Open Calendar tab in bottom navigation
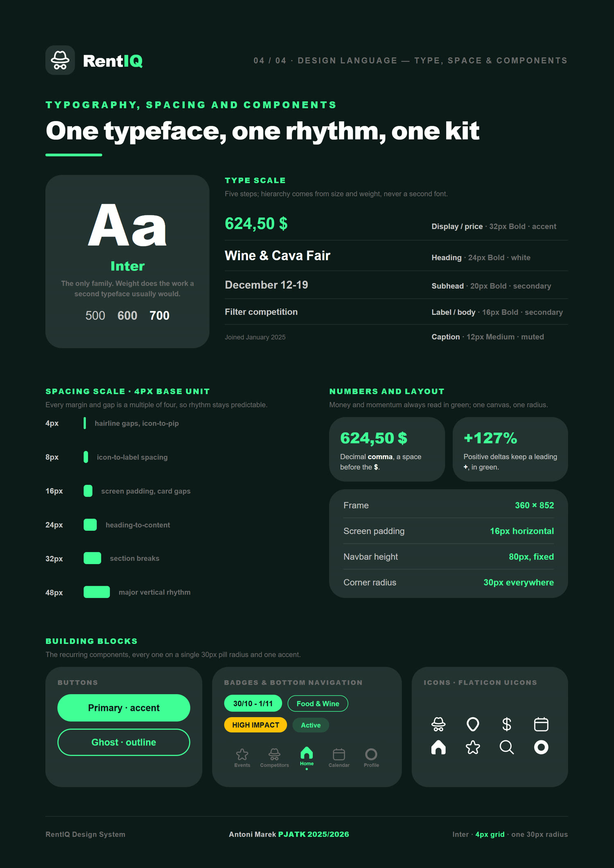This screenshot has height=868, width=614. coord(339,758)
